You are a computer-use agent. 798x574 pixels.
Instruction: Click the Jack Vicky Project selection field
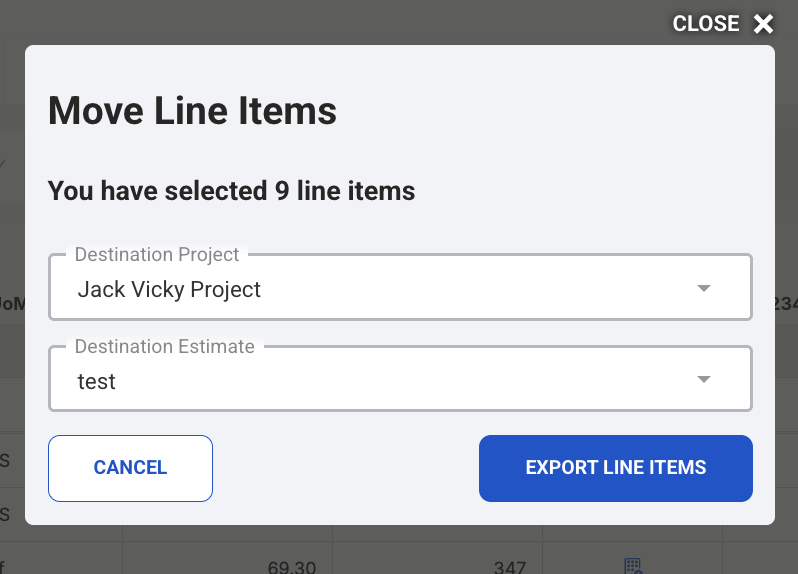tap(400, 288)
